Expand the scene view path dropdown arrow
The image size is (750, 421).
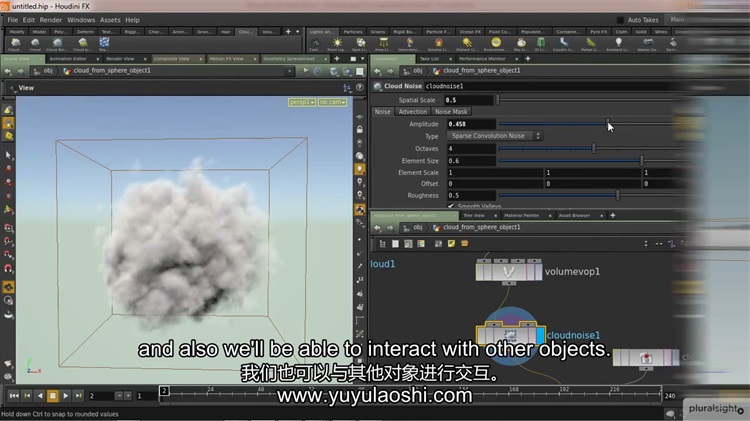click(289, 71)
